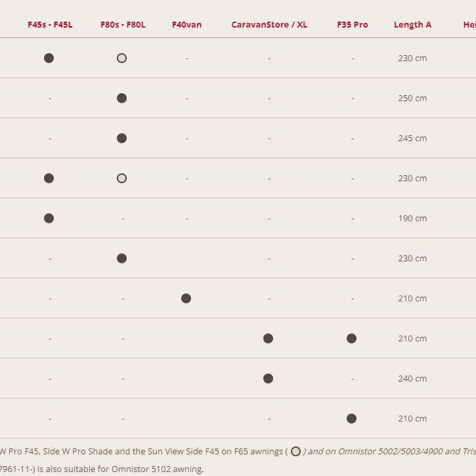Click the F35 Pro column header
The width and height of the screenshot is (476, 476).
[353, 25]
